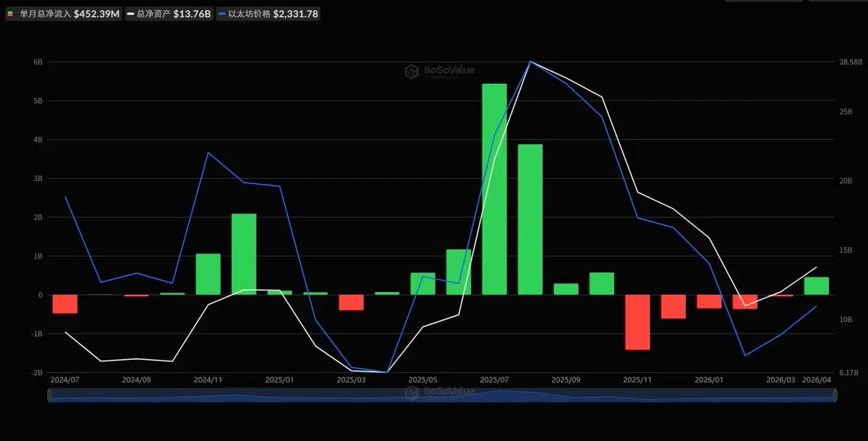The width and height of the screenshot is (868, 441).
Task: Toggle the 单月总净流入 legend series
Action: coord(64,14)
